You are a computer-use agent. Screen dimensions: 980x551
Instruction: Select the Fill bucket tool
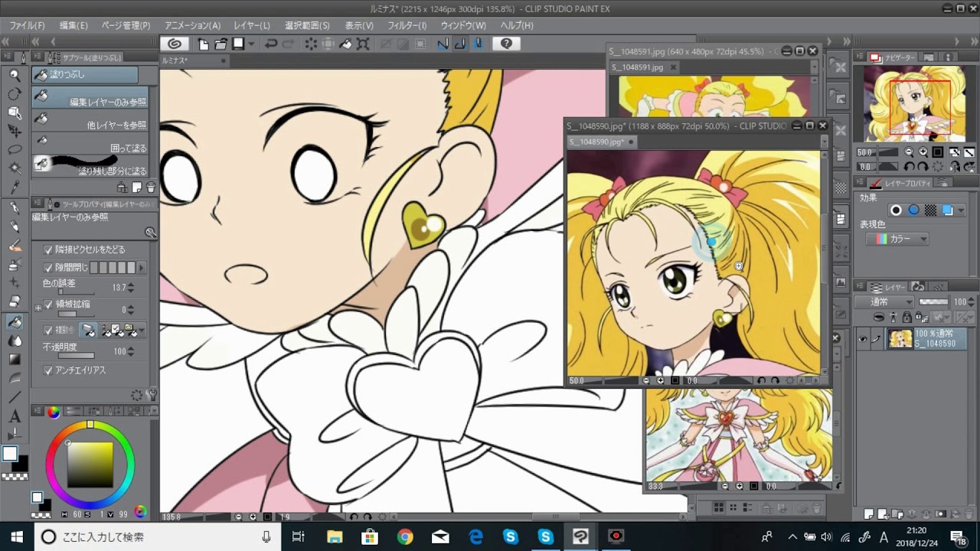pyautogui.click(x=15, y=322)
